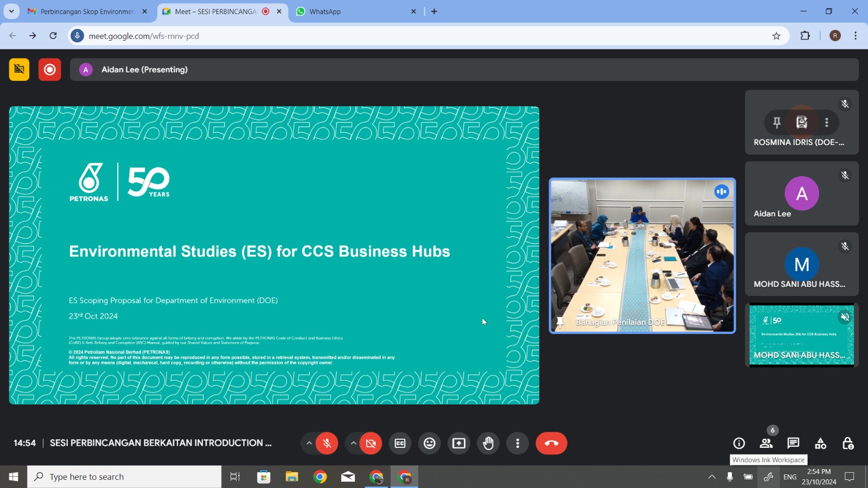868x488 pixels.
Task: Click the battery icon in the system tray
Action: [748, 477]
